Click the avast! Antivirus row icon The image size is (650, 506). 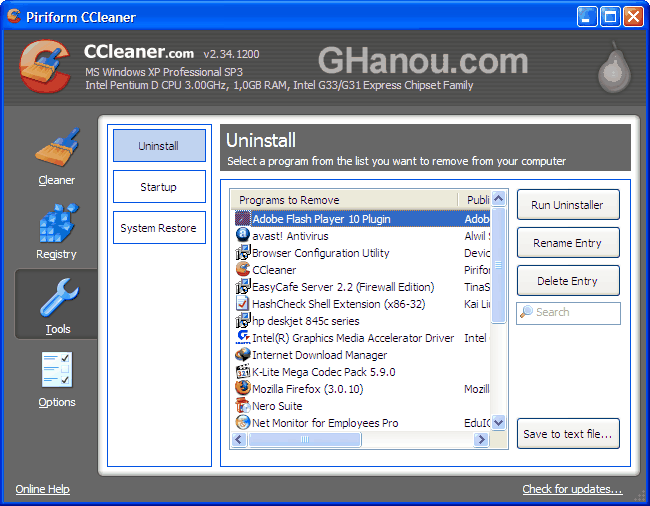(x=243, y=235)
